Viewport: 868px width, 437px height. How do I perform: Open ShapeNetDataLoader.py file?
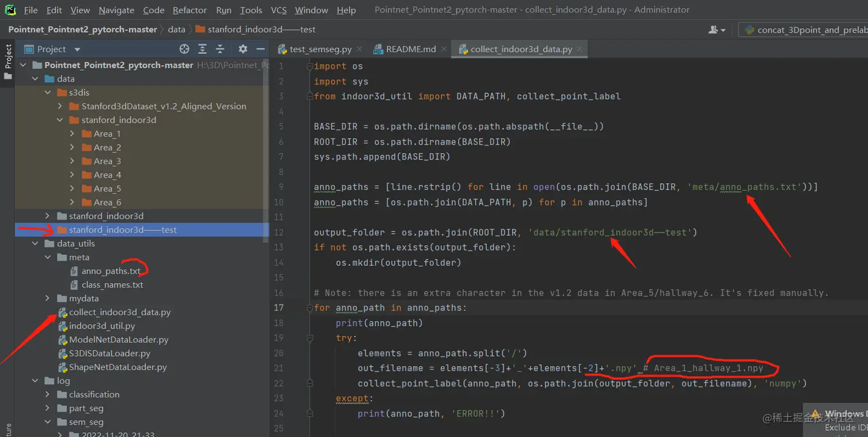coord(118,367)
